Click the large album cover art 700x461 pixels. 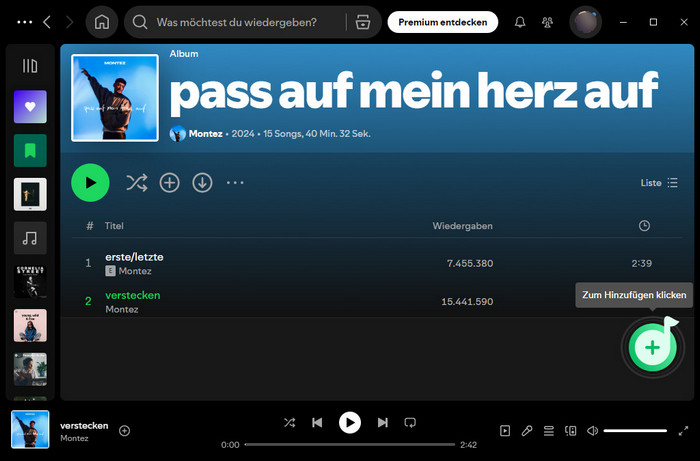point(115,98)
